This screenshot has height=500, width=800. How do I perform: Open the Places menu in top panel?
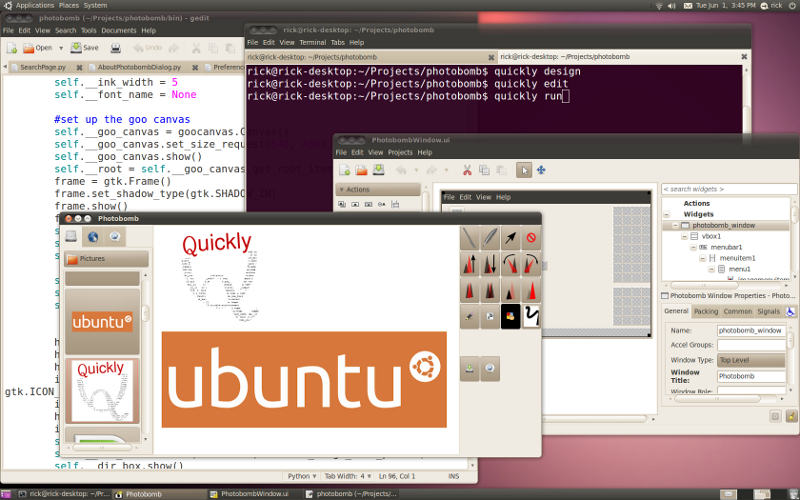pos(68,6)
